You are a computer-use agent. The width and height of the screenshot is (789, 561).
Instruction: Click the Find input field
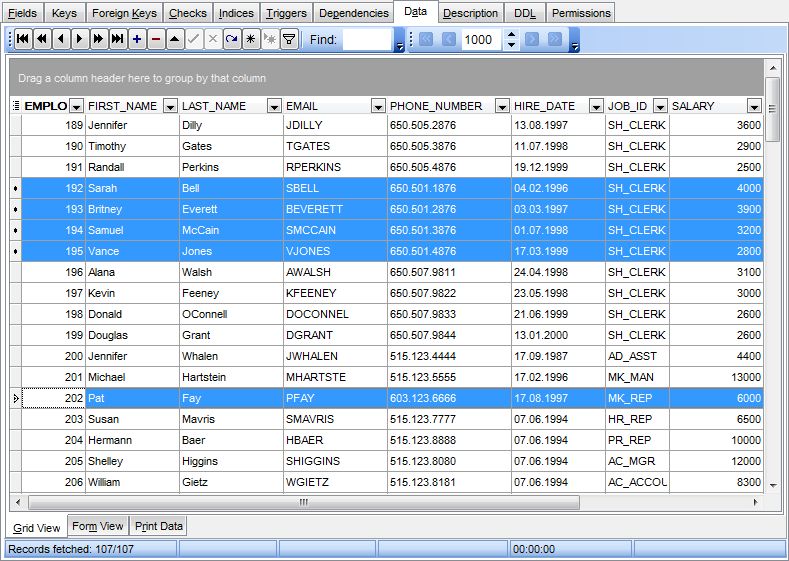[366, 40]
